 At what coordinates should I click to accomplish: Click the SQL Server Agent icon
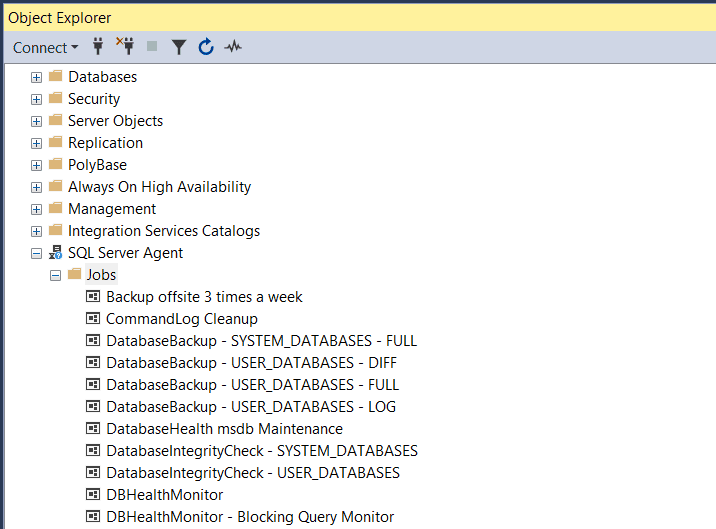tap(56, 252)
